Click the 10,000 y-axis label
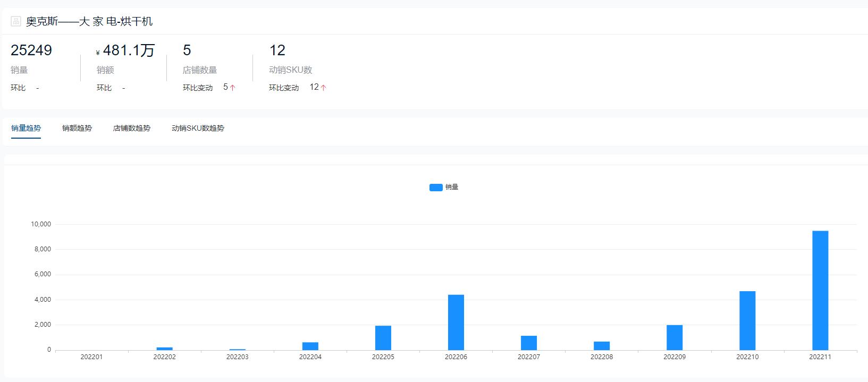The height and width of the screenshot is (382, 868). pos(41,224)
